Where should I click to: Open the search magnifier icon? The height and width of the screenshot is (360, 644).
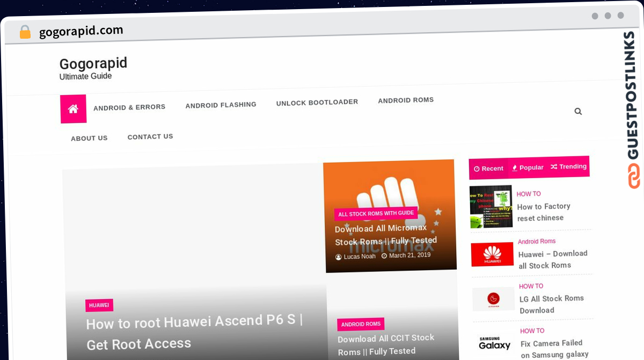pos(578,111)
